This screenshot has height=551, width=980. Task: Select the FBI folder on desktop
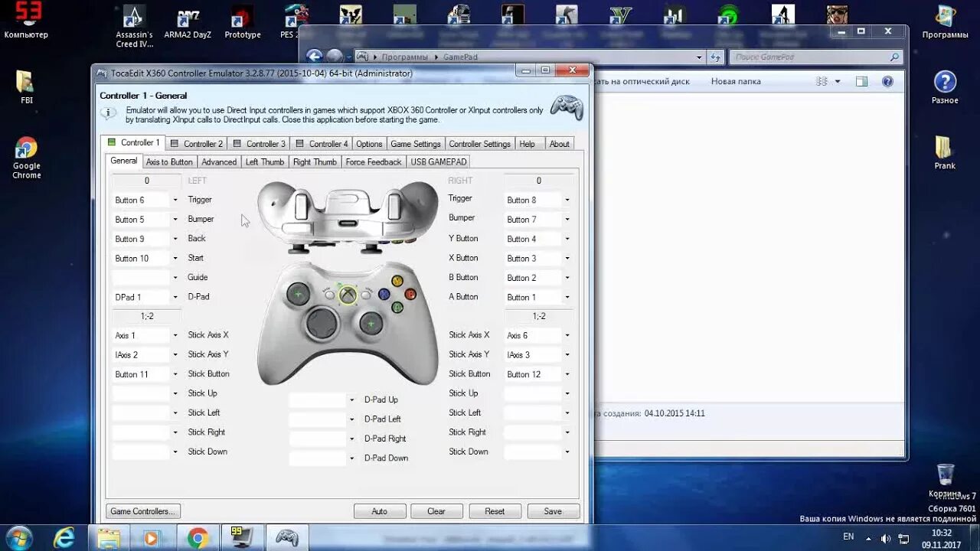click(26, 86)
